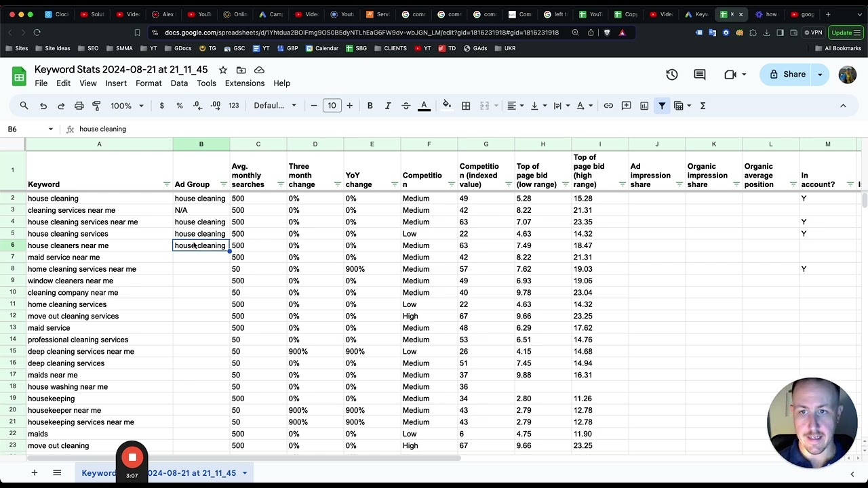
Task: Open the text color picker
Action: 424,106
